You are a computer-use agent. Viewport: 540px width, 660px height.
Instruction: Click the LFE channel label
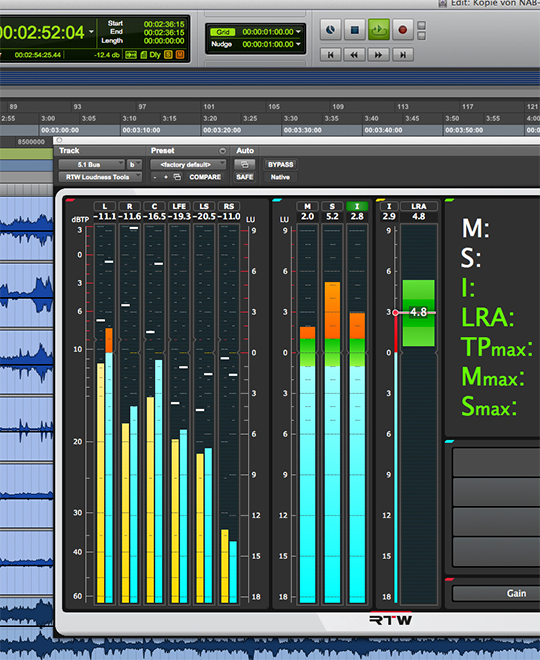coord(179,206)
